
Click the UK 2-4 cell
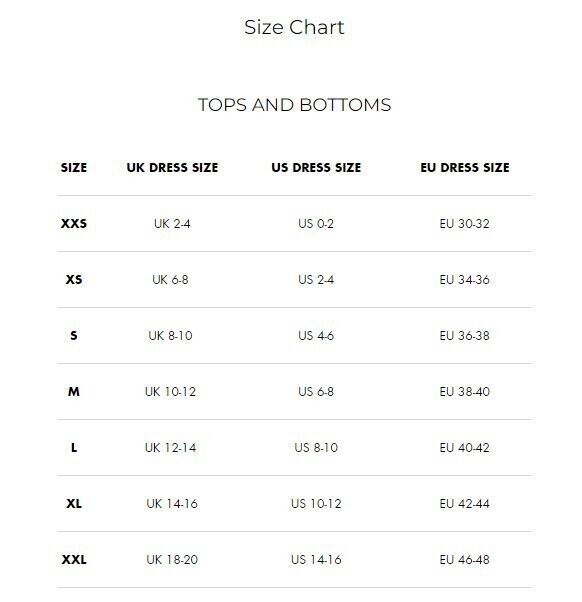172,223
